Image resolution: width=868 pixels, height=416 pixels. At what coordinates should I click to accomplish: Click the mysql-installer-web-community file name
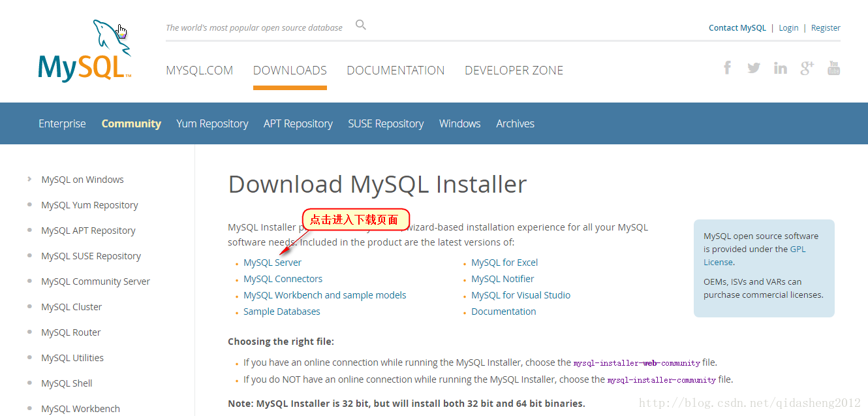(636, 362)
